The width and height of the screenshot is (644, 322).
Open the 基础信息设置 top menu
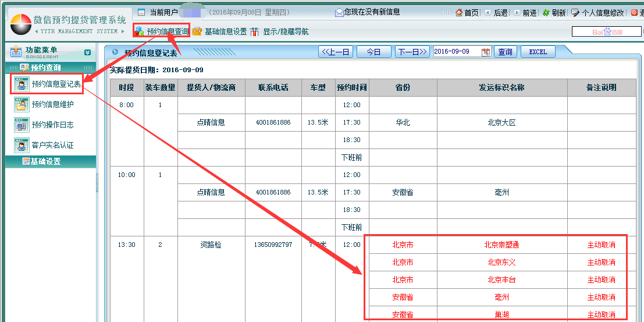[220, 31]
